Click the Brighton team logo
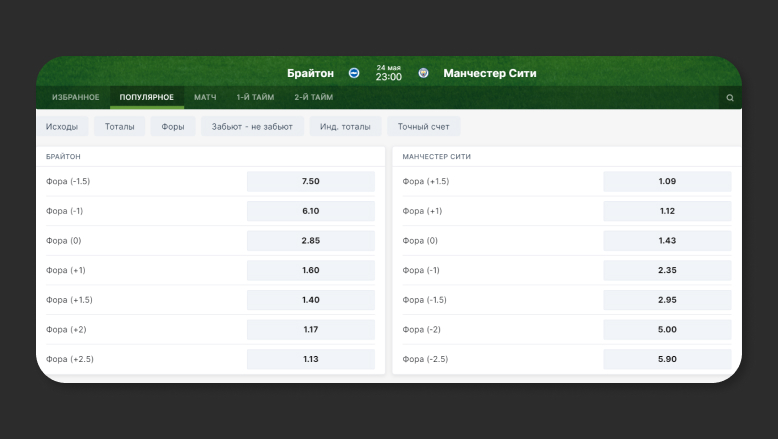Screen dimensions: 778x439 point(354,73)
